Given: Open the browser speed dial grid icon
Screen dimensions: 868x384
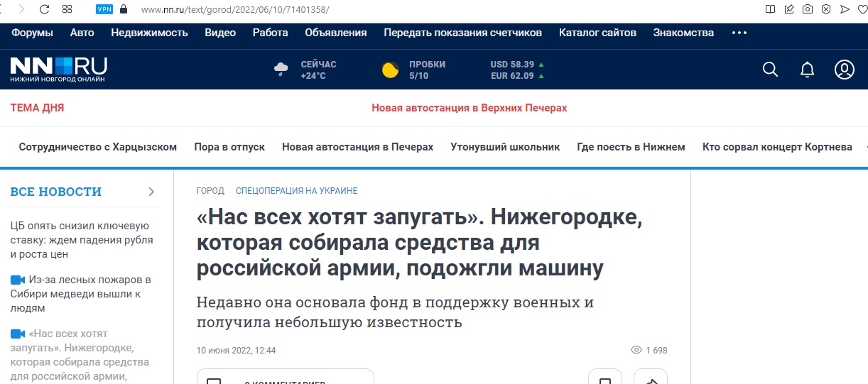Looking at the screenshot, I should (x=67, y=9).
